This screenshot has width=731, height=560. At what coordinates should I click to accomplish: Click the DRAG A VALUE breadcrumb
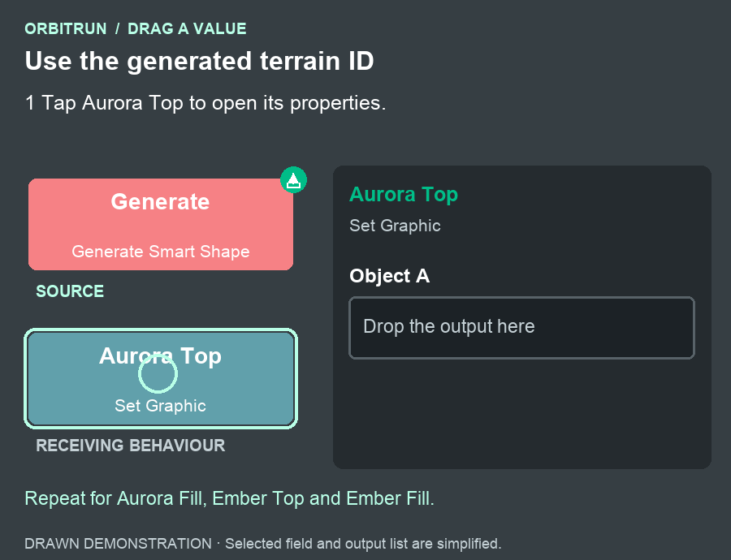[x=187, y=29]
